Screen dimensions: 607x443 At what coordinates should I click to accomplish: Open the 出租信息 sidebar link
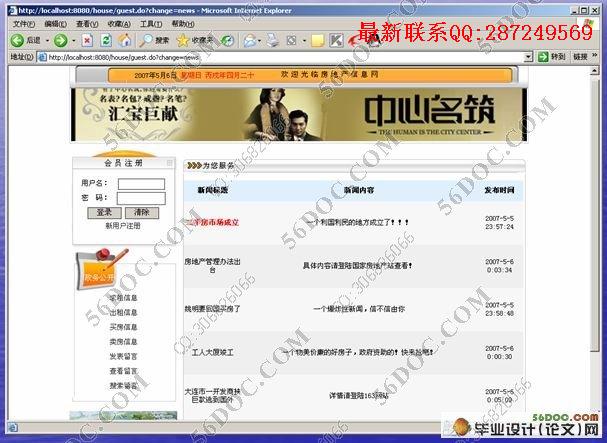[x=123, y=312]
